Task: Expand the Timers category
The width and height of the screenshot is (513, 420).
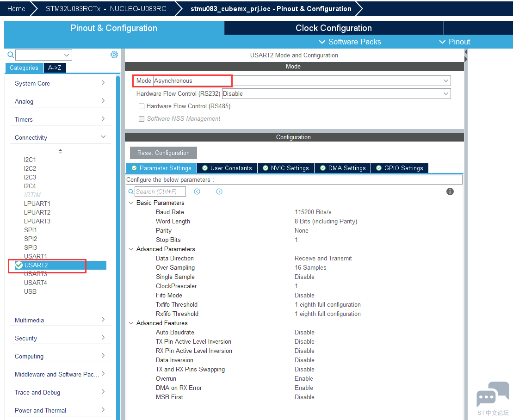Action: (61, 119)
